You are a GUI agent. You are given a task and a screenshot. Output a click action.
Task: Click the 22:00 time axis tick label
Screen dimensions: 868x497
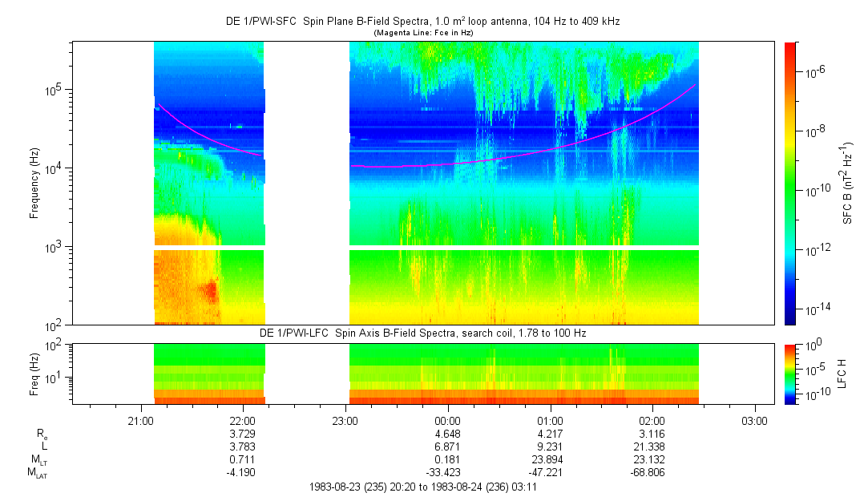(x=242, y=420)
